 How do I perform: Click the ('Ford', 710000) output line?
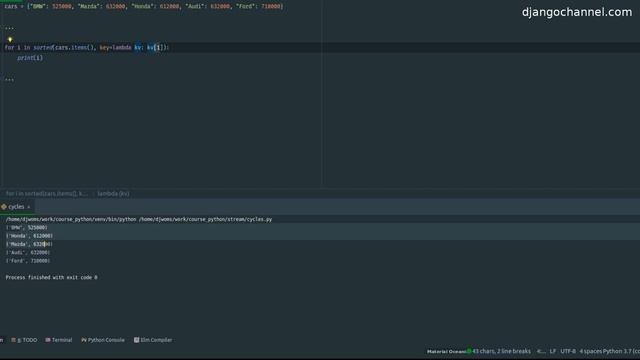point(28,261)
